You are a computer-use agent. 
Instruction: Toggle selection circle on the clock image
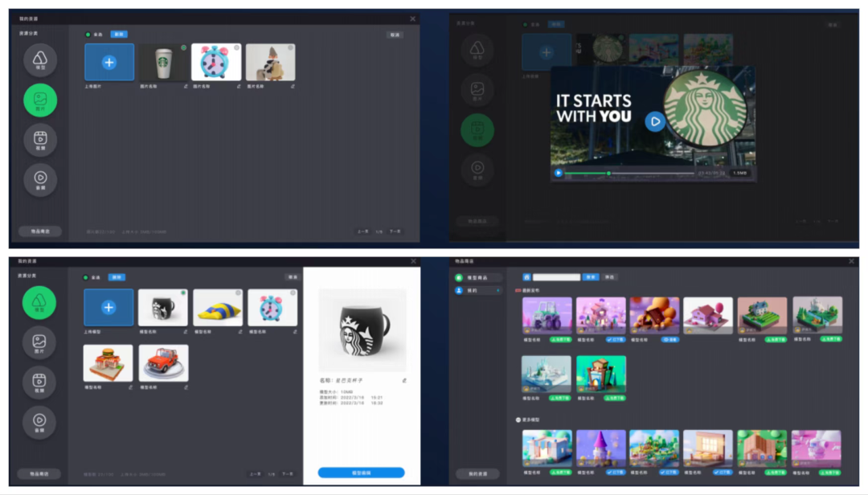click(236, 48)
